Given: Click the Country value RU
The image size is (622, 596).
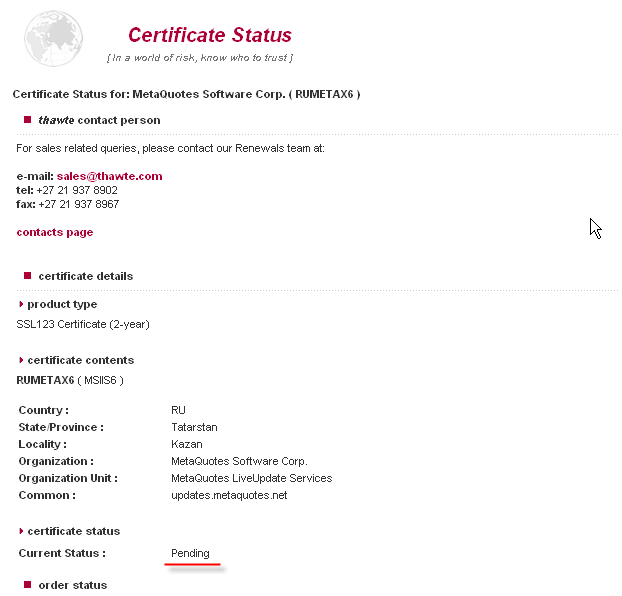Looking at the screenshot, I should click(179, 410).
